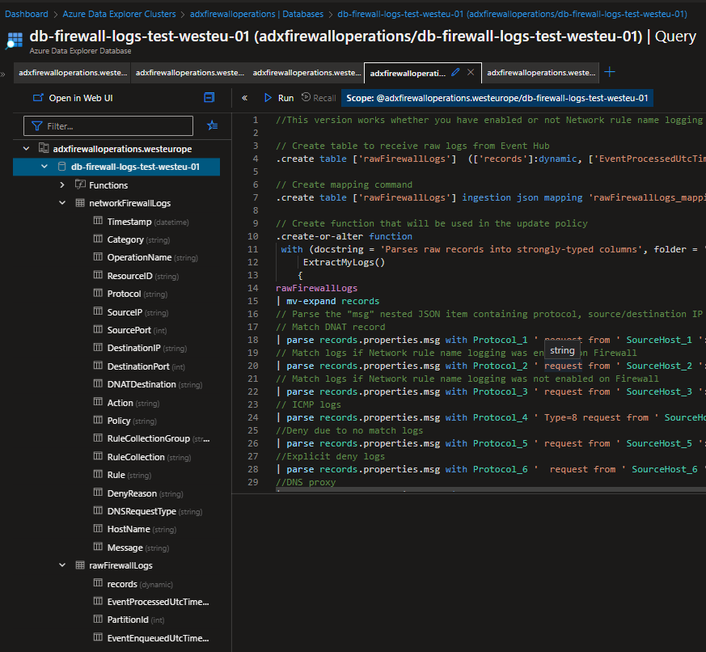Open Azure Data Explorer Clusters breadcrumb
706x652 pixels.
(119, 14)
